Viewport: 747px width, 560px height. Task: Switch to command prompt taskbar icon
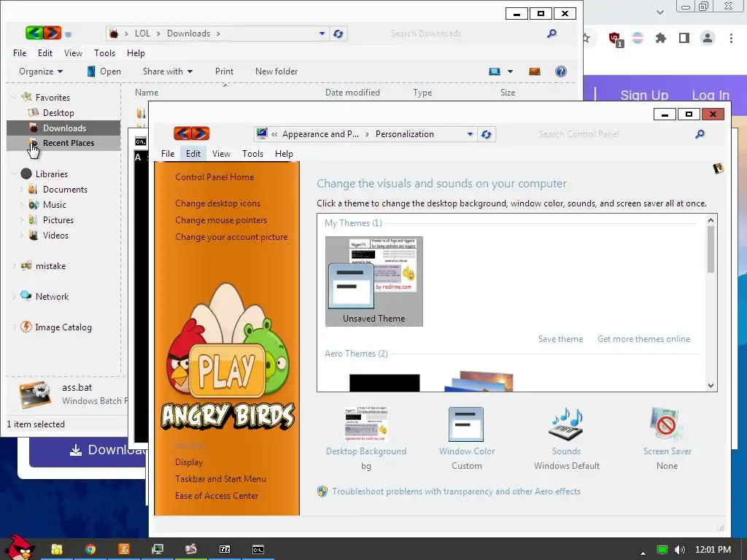(x=258, y=550)
